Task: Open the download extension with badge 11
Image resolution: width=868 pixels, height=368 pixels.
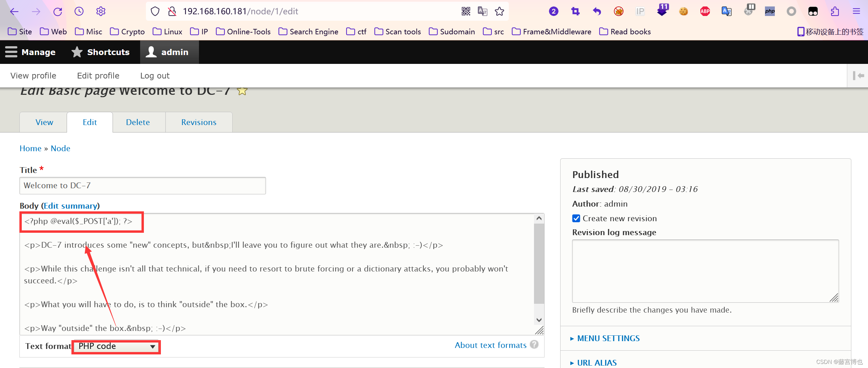Action: (x=662, y=11)
